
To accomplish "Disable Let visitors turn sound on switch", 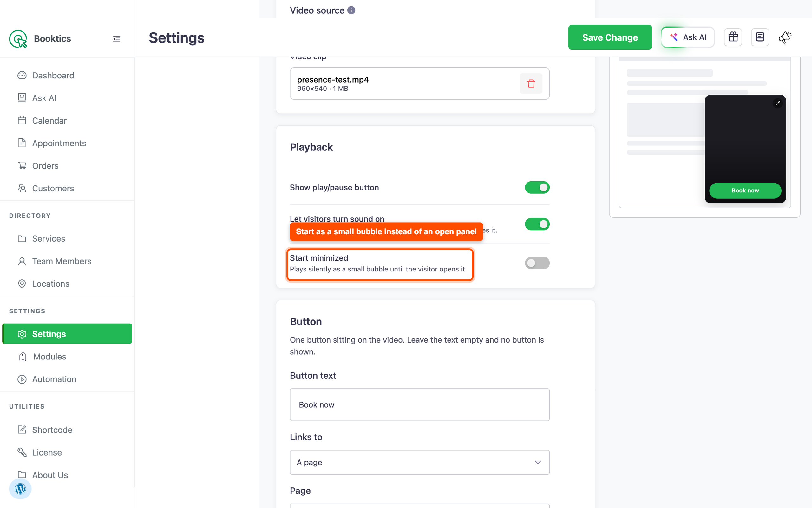I will [537, 224].
